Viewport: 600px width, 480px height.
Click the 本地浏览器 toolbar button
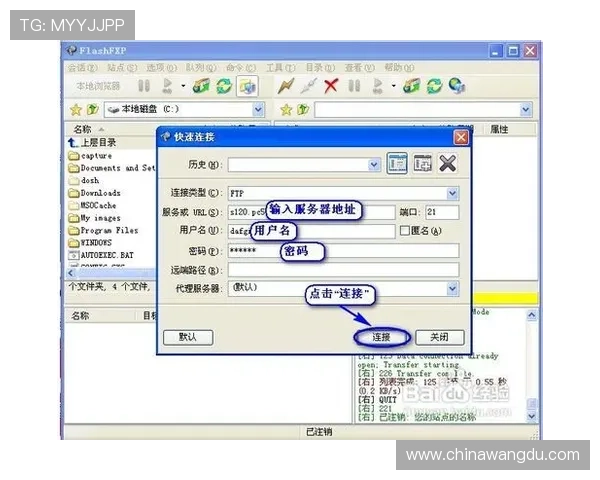coord(98,86)
